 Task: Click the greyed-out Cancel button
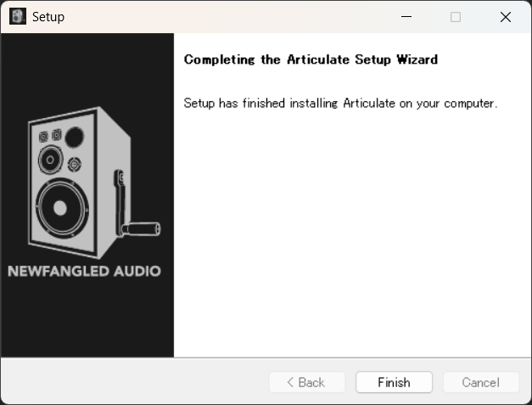480,382
